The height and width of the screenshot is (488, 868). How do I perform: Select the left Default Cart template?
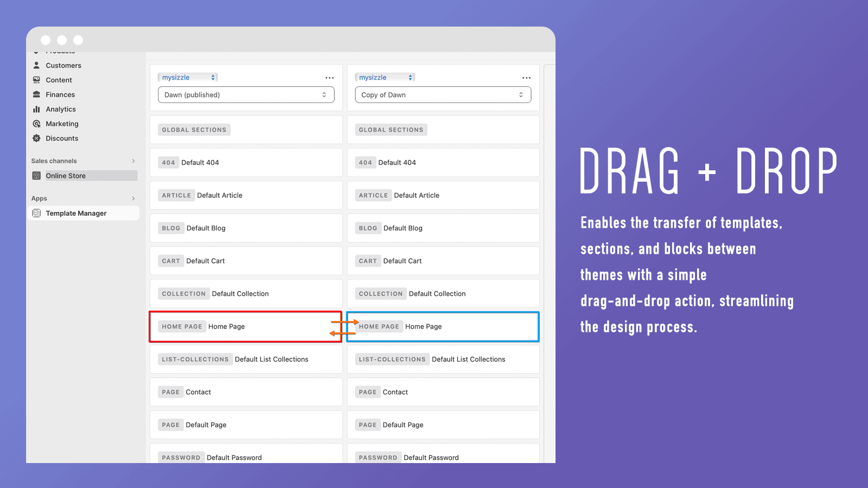click(x=205, y=261)
